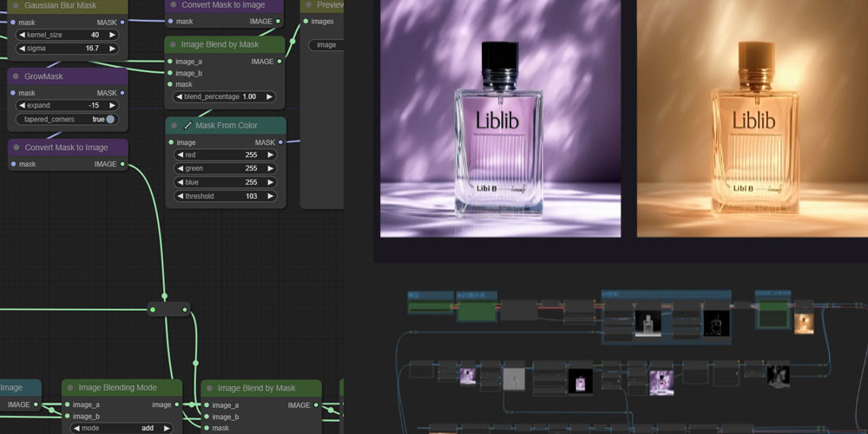Click the blue_value 255 field
The image size is (868, 434).
pyautogui.click(x=226, y=182)
